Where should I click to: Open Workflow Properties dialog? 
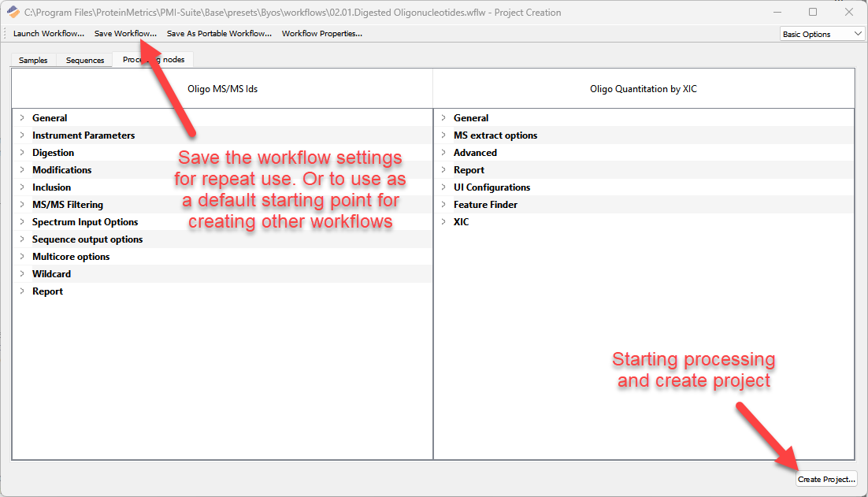(321, 34)
